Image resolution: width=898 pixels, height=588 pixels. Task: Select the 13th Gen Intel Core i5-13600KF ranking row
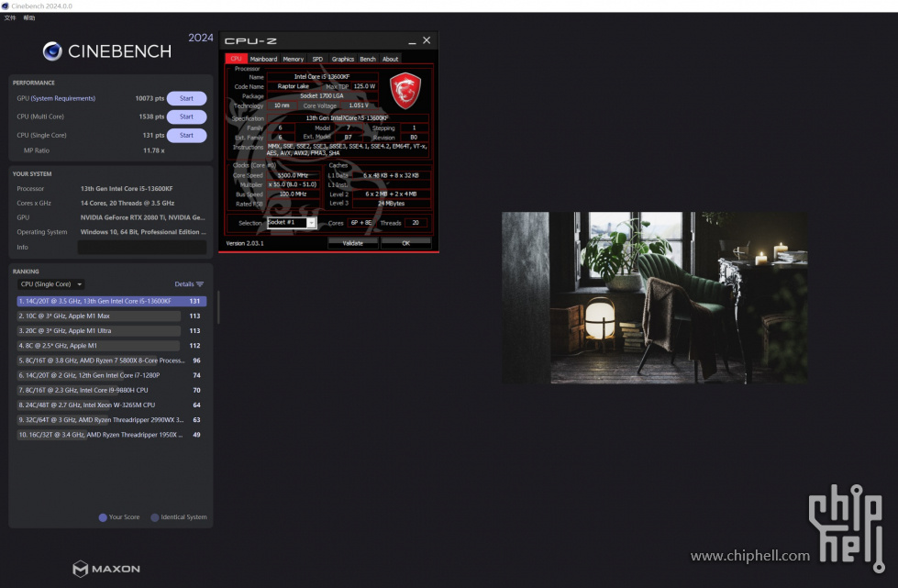coord(112,301)
